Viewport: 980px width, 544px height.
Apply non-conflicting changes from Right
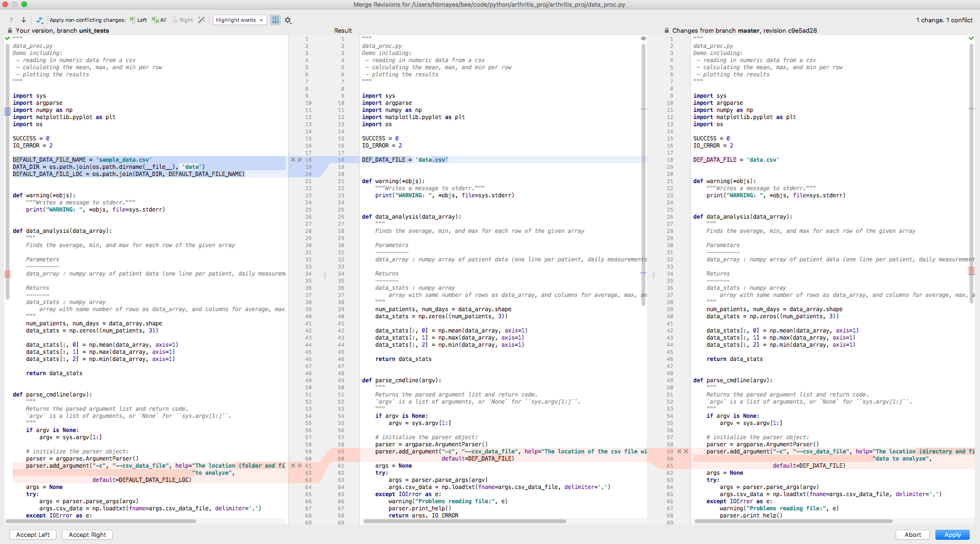pos(183,20)
